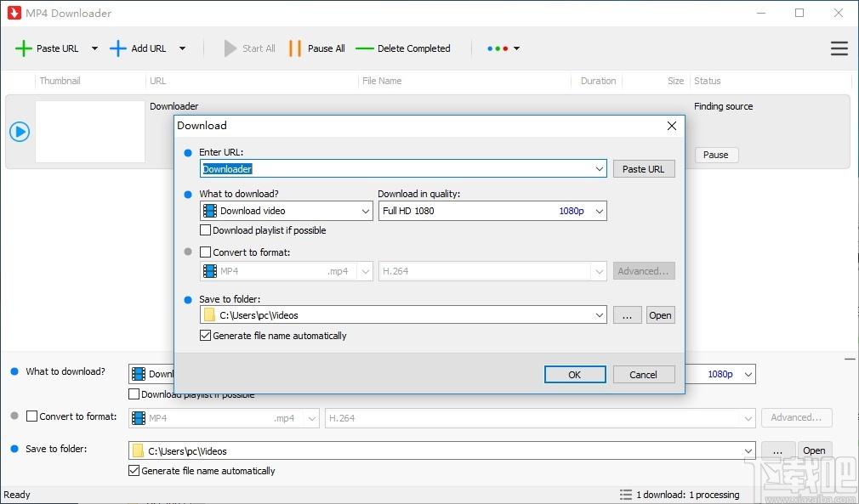Viewport: 859px width, 504px height.
Task: Open the Add URL dropdown arrow in toolbar
Action: coord(182,48)
